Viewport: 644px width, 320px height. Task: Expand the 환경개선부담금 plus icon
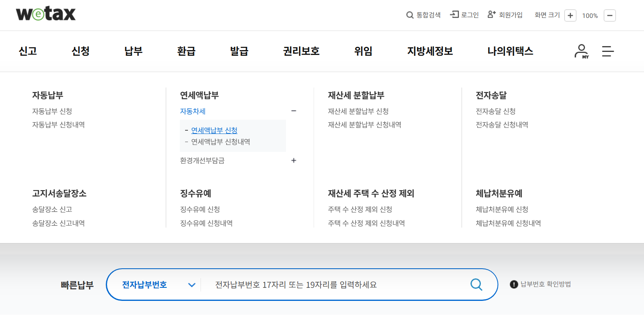(294, 160)
